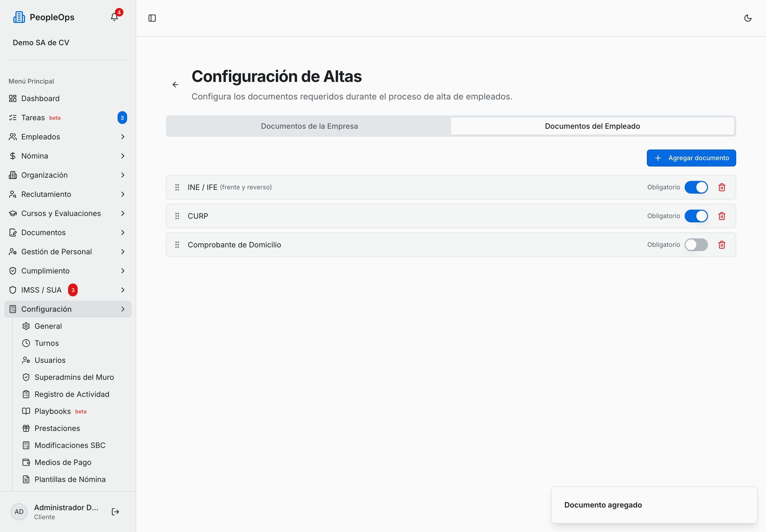The width and height of the screenshot is (766, 532).
Task: Expand the Empleados chevron
Action: tap(123, 137)
